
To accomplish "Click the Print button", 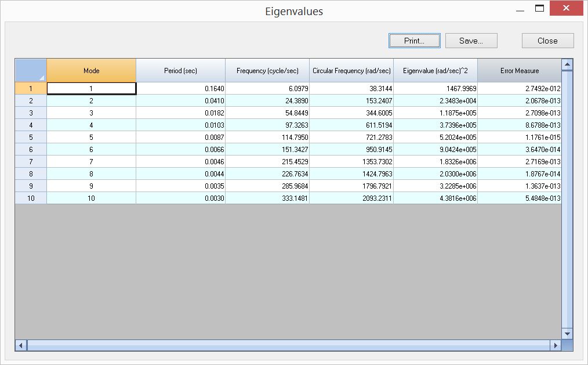I will [x=413, y=40].
